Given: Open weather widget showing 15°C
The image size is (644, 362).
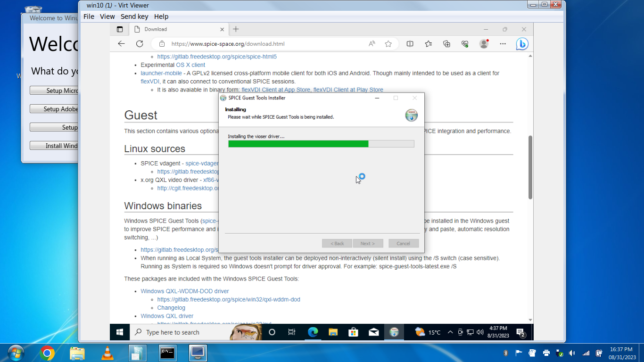Looking at the screenshot, I should pos(428,332).
